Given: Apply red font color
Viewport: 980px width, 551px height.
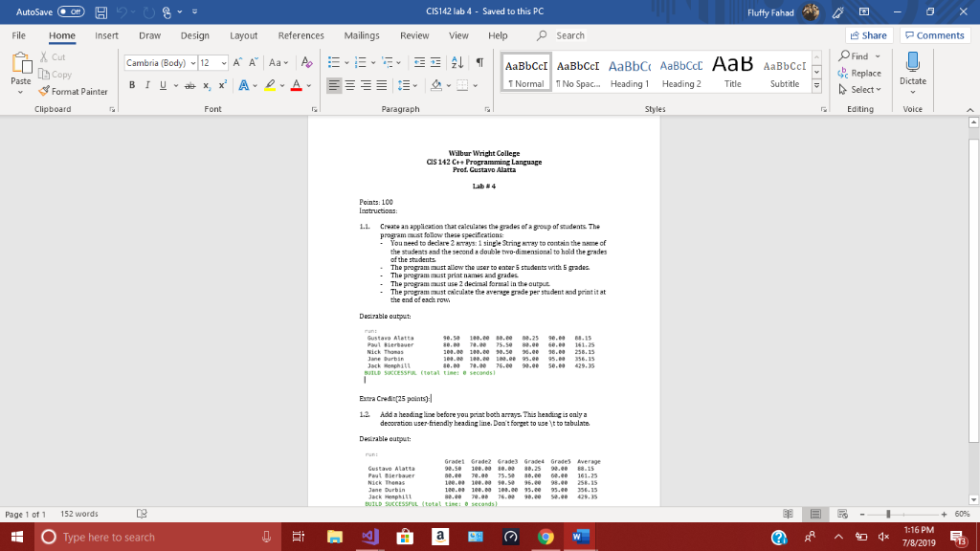Looking at the screenshot, I should (x=297, y=85).
